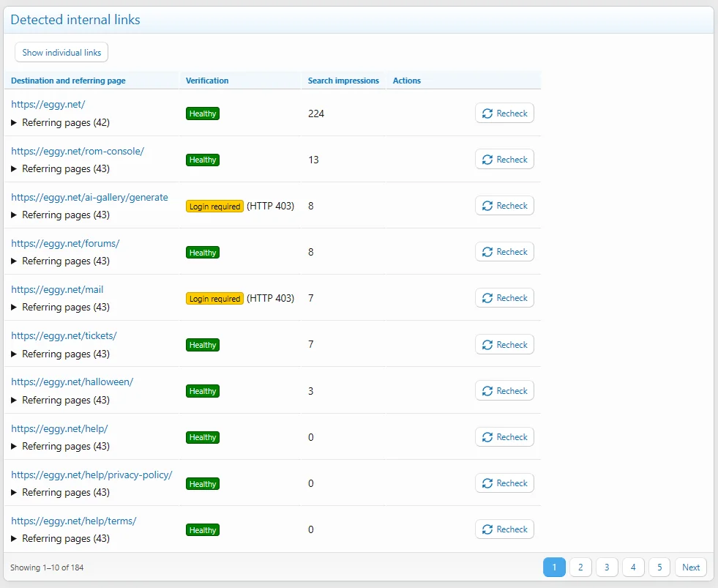
Task: Expand referring pages for rom-console link
Action: (x=60, y=168)
